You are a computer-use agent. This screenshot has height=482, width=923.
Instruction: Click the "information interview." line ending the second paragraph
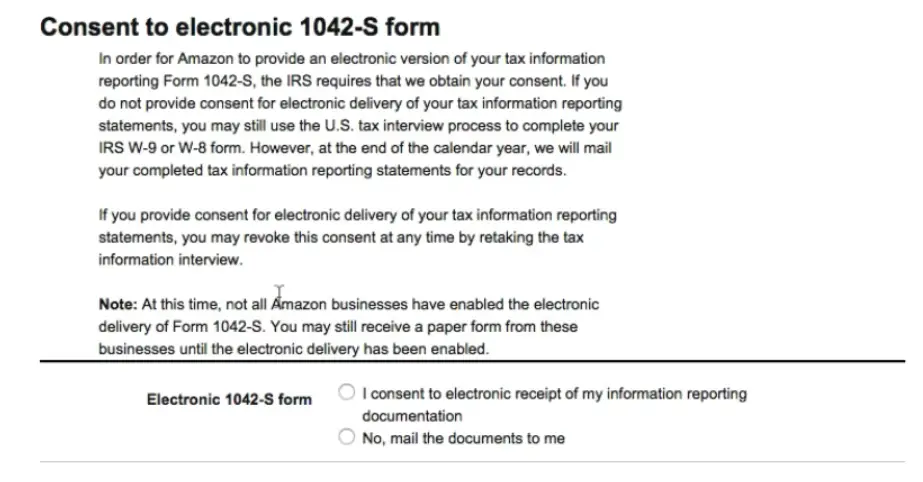click(170, 260)
